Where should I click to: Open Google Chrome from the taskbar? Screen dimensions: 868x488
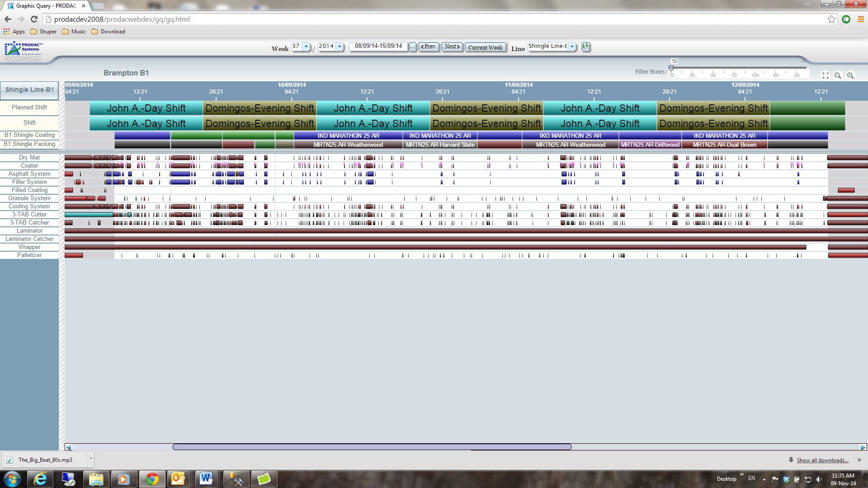click(x=152, y=479)
